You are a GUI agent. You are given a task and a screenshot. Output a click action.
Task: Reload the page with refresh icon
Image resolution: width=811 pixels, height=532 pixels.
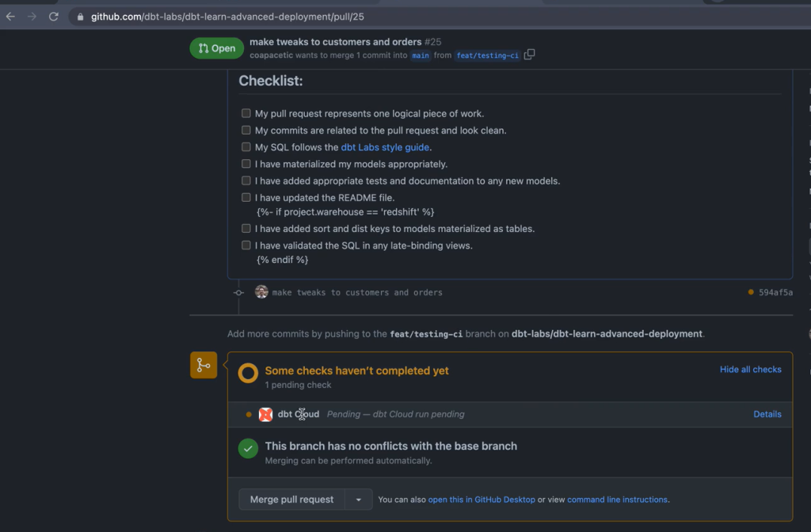point(54,17)
